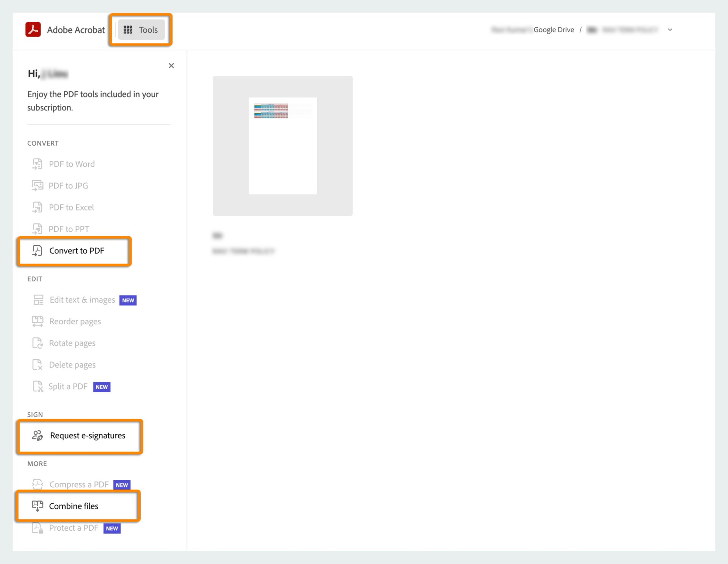Click the Request e-signatures icon
This screenshot has width=728, height=564.
pyautogui.click(x=37, y=435)
